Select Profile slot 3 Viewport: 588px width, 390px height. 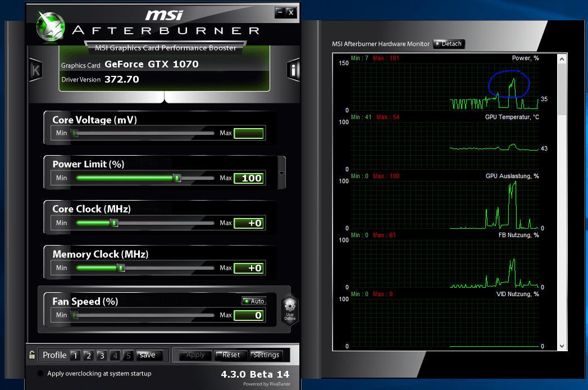click(x=102, y=356)
